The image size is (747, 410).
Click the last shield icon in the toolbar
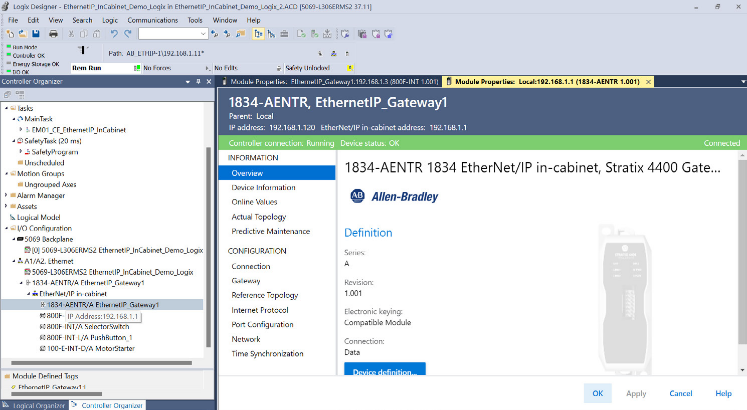pyautogui.click(x=388, y=34)
